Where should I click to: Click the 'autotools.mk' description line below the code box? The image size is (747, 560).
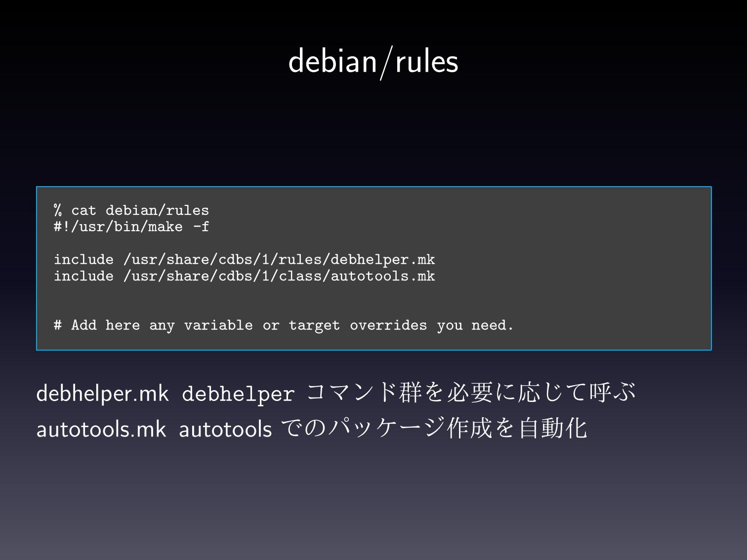tap(312, 428)
